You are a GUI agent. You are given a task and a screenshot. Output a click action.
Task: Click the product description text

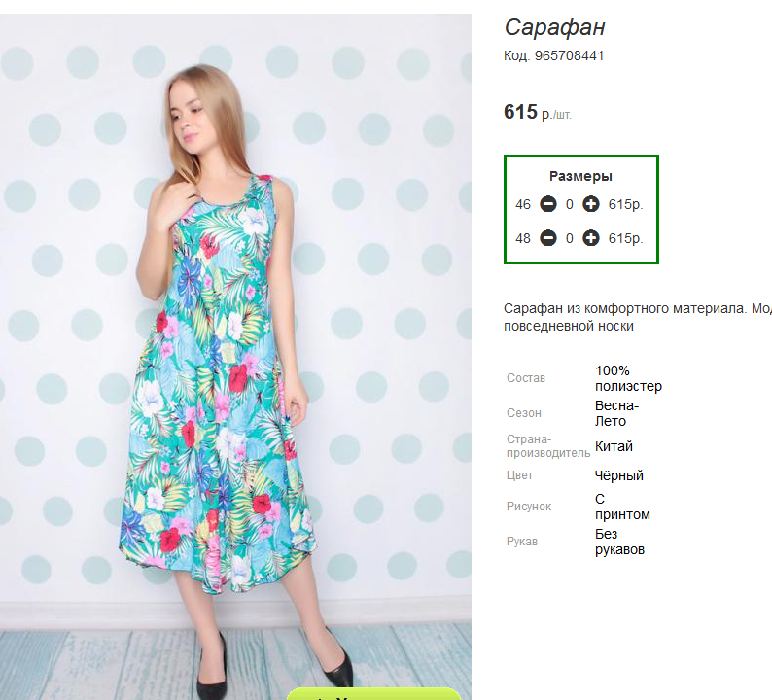637,317
